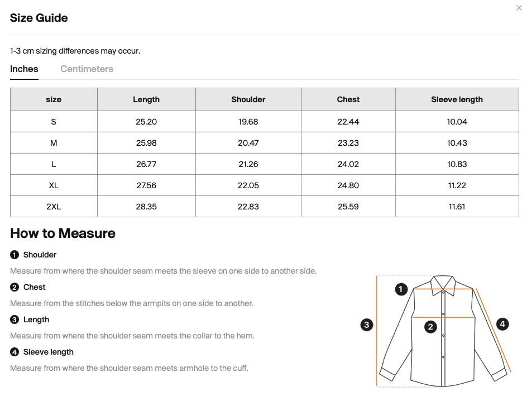Click the How to Measure heading
This screenshot has width=527, height=420.
63,233
